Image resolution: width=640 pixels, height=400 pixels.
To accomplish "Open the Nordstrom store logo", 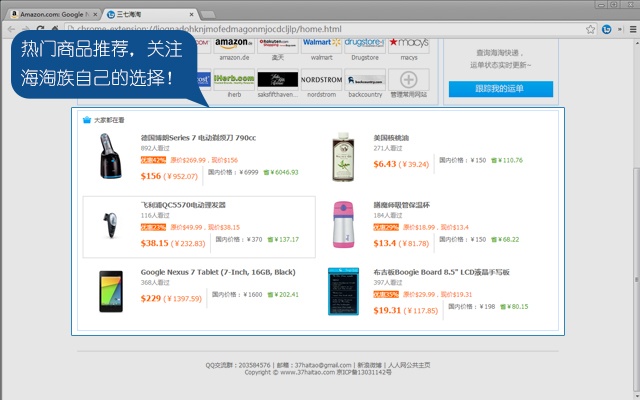I will 321,79.
